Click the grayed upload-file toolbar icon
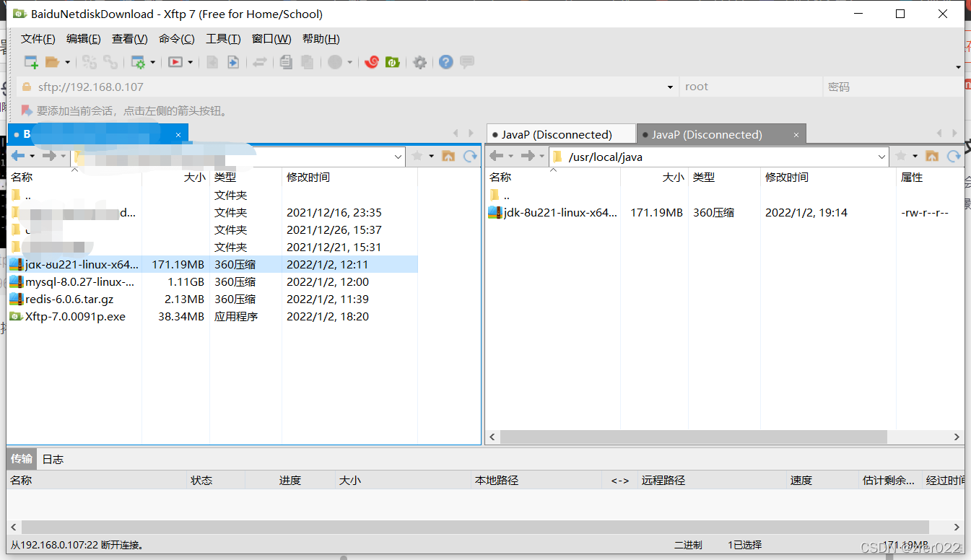This screenshot has width=971, height=560. [212, 62]
